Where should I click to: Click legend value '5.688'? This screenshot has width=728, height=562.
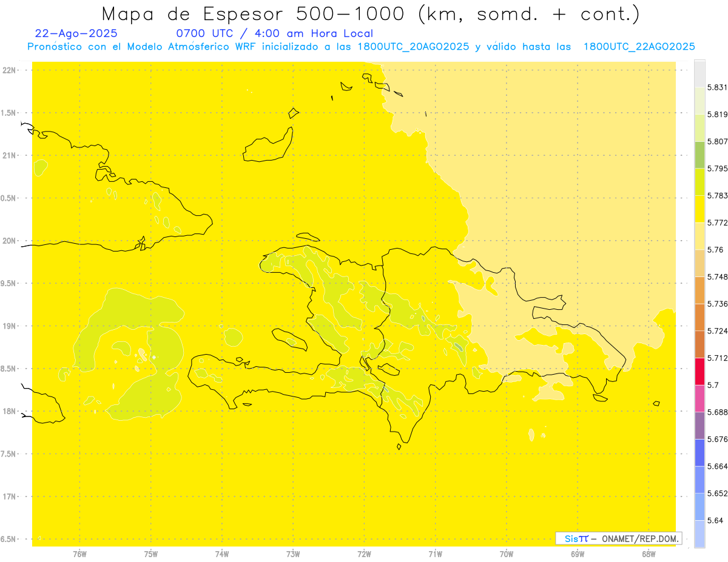tap(717, 412)
